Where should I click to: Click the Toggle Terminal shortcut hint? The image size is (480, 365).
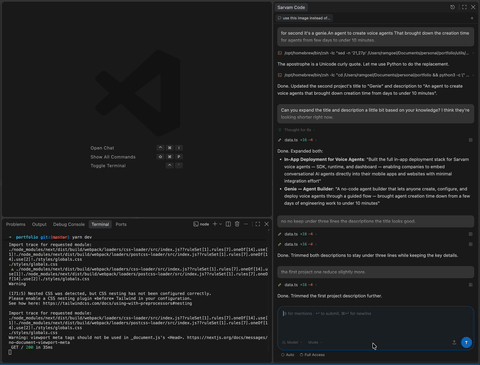(108, 166)
